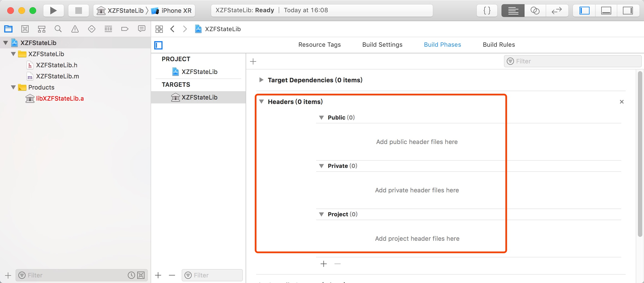Choose the iPhone XR run destination

(171, 11)
